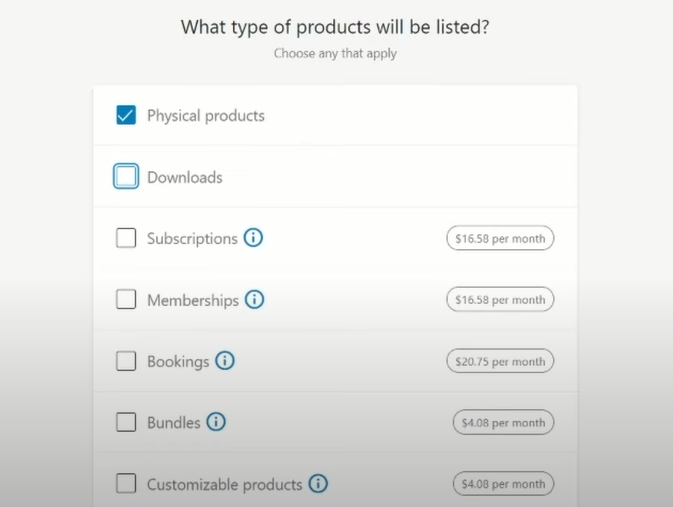Open the Bundles info icon
Screen dimensions: 673x507
pos(216,422)
